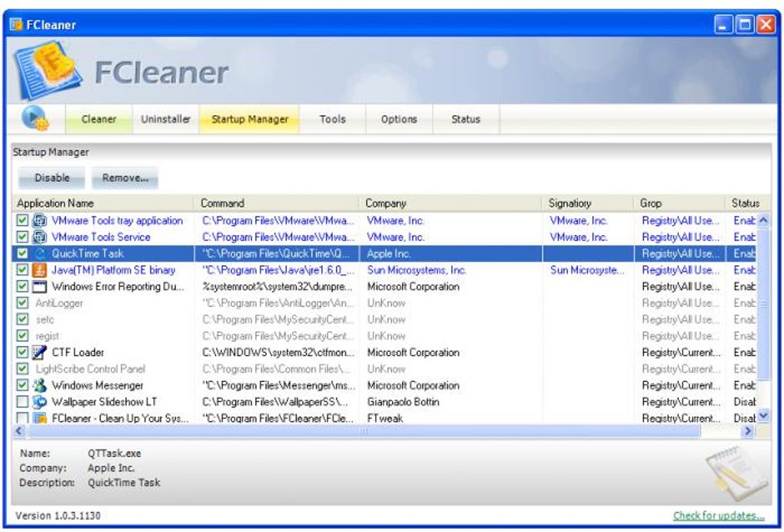Click the horizontal scrollbar left arrow
Screen dimensions: 784x532
[x=19, y=431]
